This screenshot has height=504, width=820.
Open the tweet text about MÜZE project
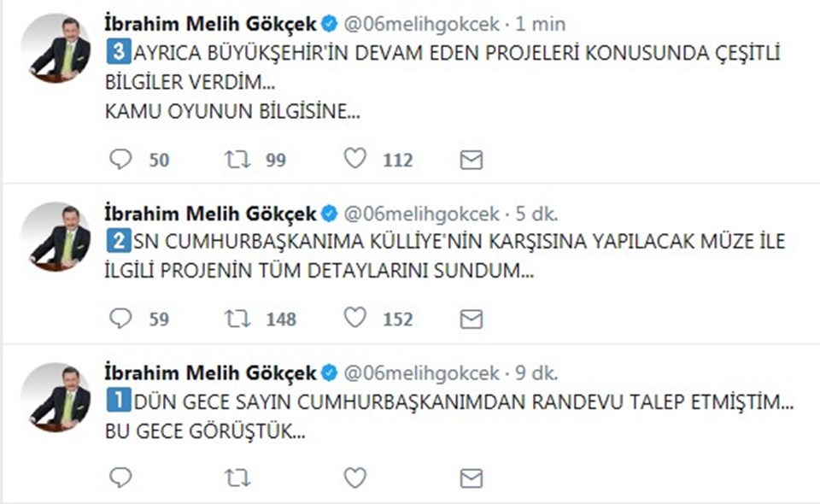click(445, 256)
